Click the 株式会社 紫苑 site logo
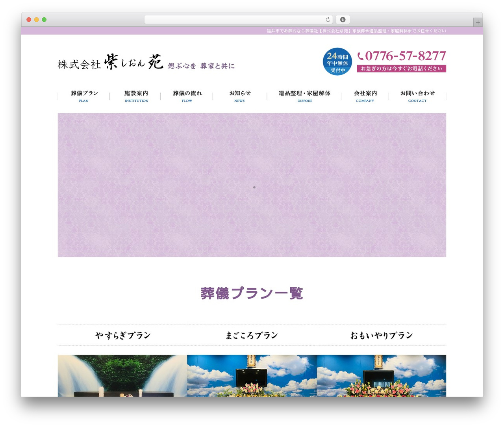Image resolution: width=504 pixels, height=427 pixels. tap(111, 62)
